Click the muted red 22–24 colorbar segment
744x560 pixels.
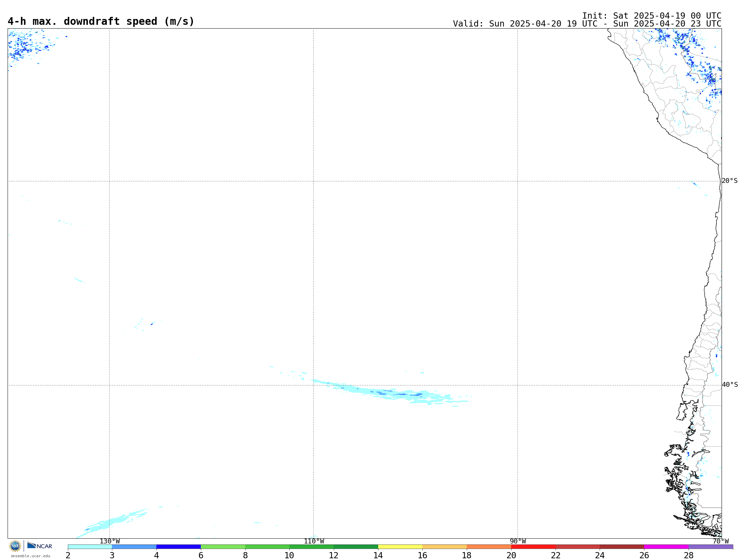[578, 547]
